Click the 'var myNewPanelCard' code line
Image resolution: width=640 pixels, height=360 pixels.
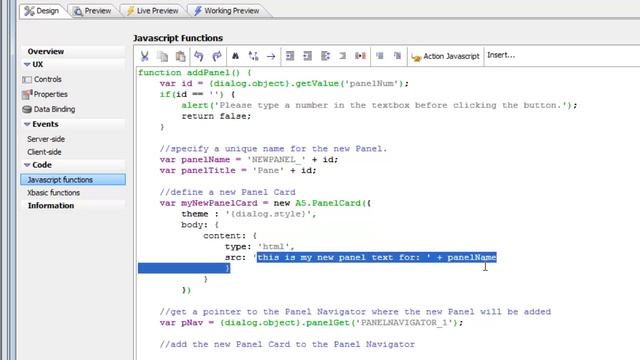[265, 203]
